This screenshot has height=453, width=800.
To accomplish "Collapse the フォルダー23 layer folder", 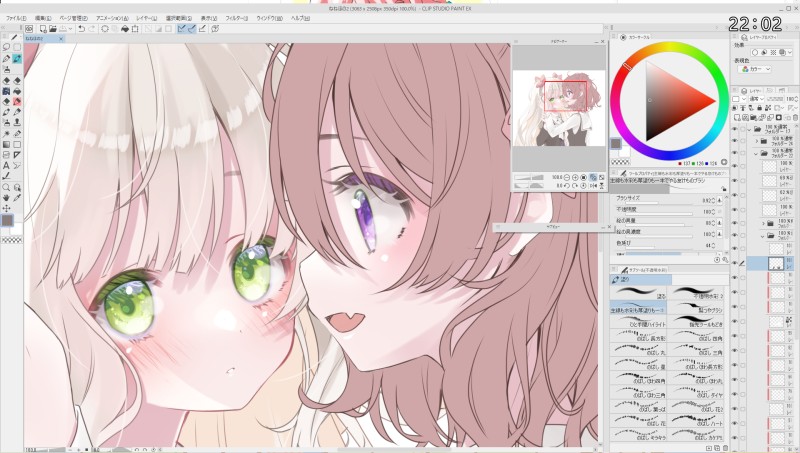I will point(757,153).
